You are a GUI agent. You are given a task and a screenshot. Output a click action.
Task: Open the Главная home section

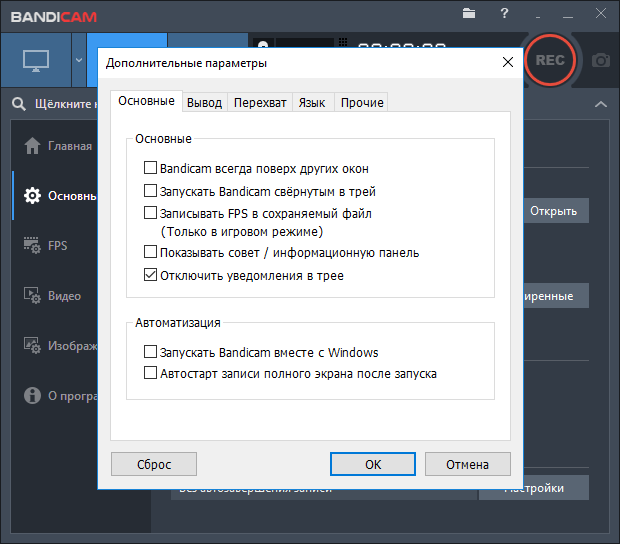click(58, 146)
